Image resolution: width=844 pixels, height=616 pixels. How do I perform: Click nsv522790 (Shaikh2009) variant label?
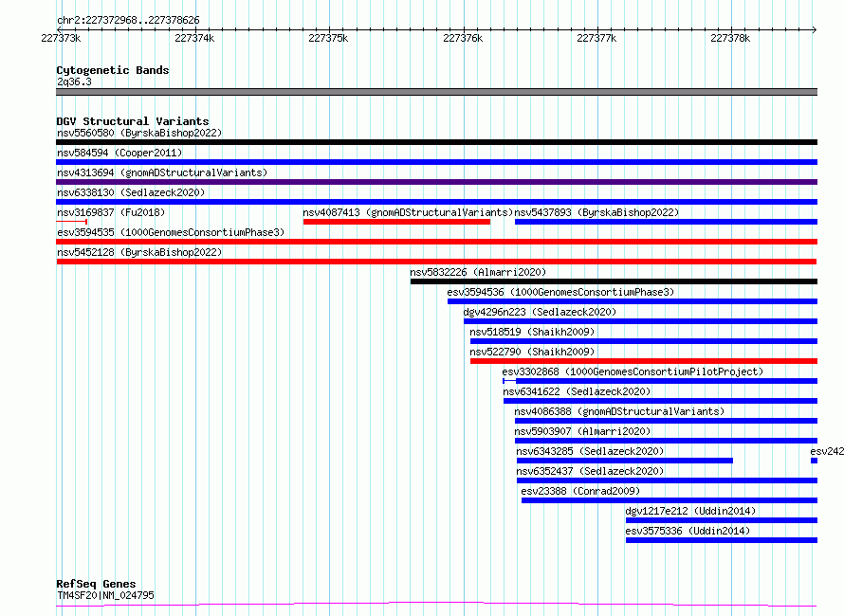[532, 352]
